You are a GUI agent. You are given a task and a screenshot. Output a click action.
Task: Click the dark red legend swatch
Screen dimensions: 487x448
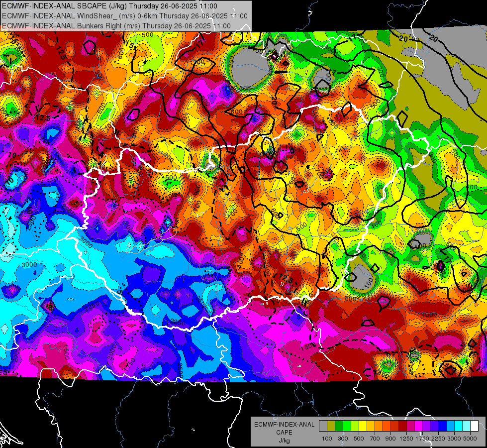coord(402,426)
